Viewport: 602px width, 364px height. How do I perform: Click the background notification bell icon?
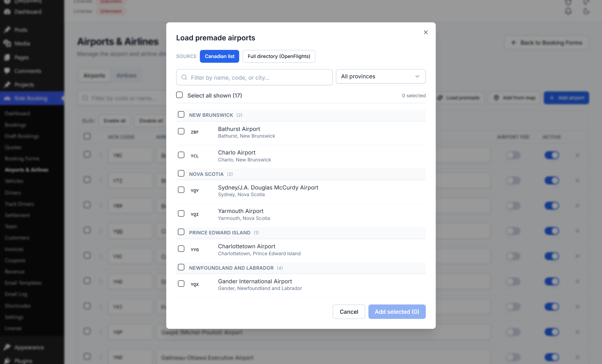[x=568, y=11]
